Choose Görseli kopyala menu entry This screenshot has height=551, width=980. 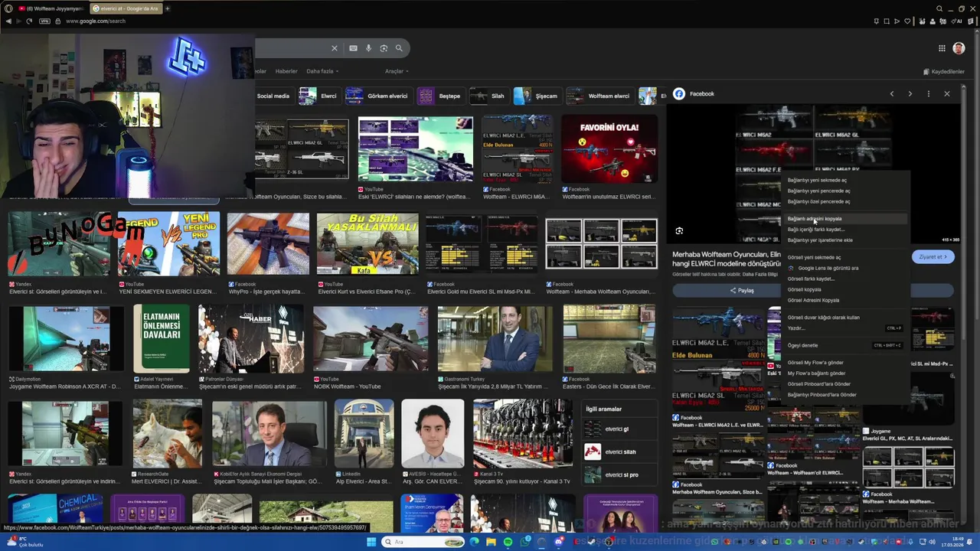(x=804, y=289)
